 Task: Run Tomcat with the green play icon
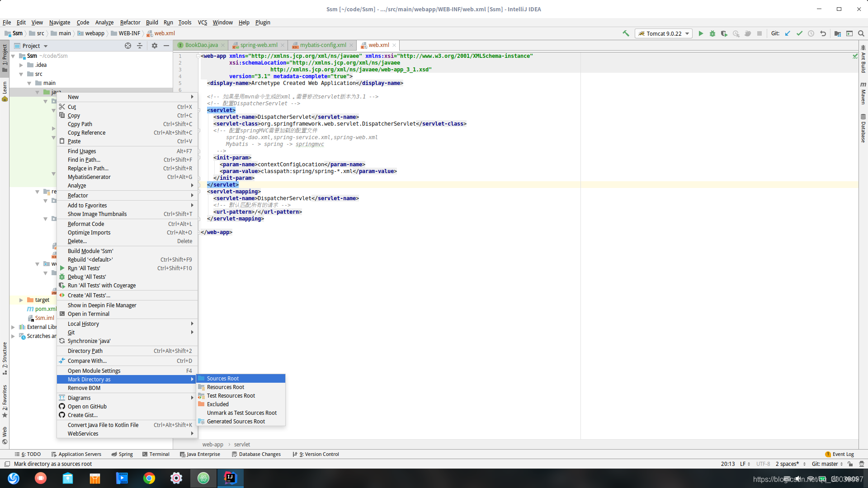(701, 33)
